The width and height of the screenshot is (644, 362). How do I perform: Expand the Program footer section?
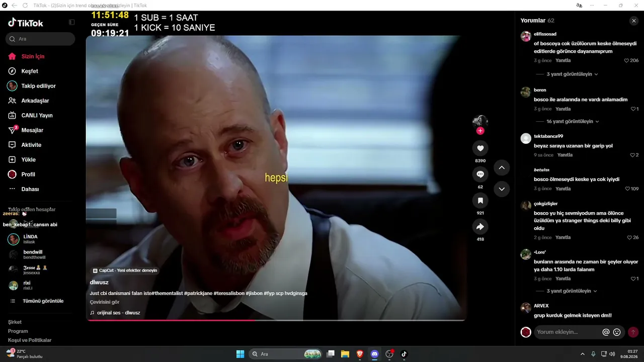(x=18, y=331)
